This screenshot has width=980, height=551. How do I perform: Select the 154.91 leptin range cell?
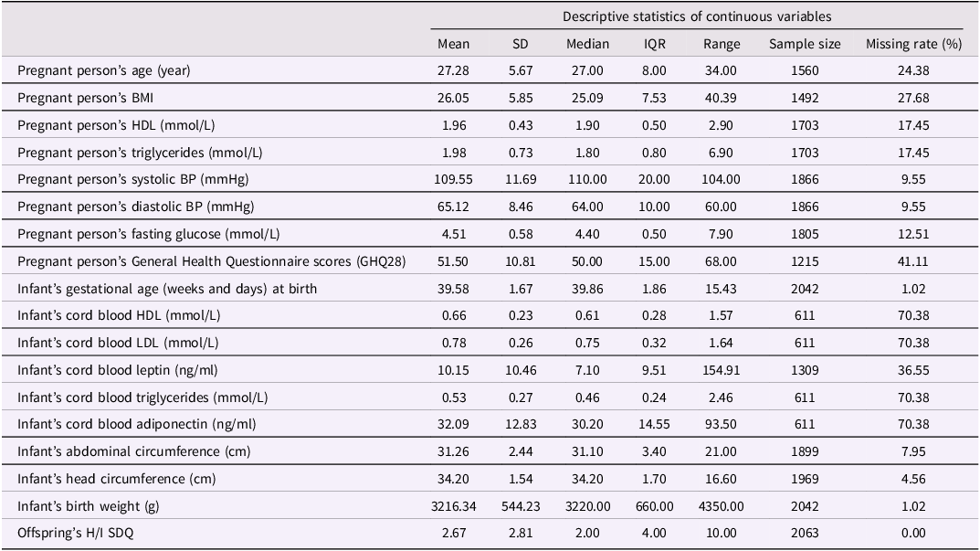pos(722,370)
